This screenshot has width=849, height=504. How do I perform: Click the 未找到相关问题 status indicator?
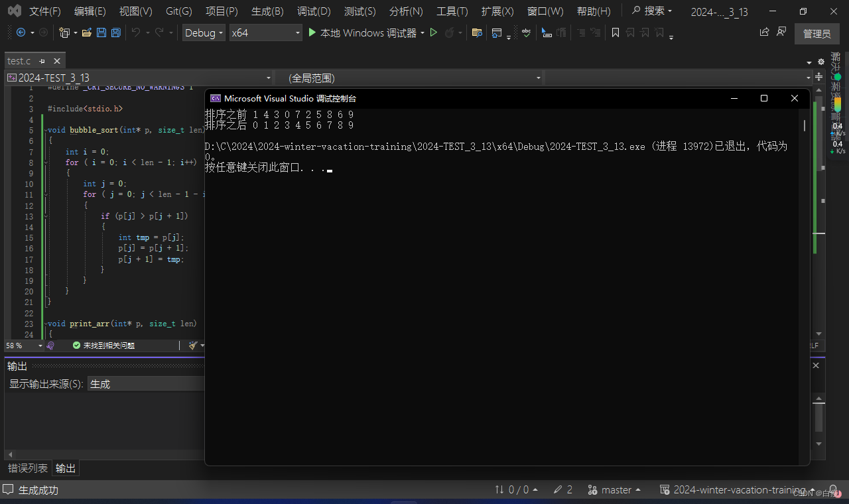coord(103,346)
